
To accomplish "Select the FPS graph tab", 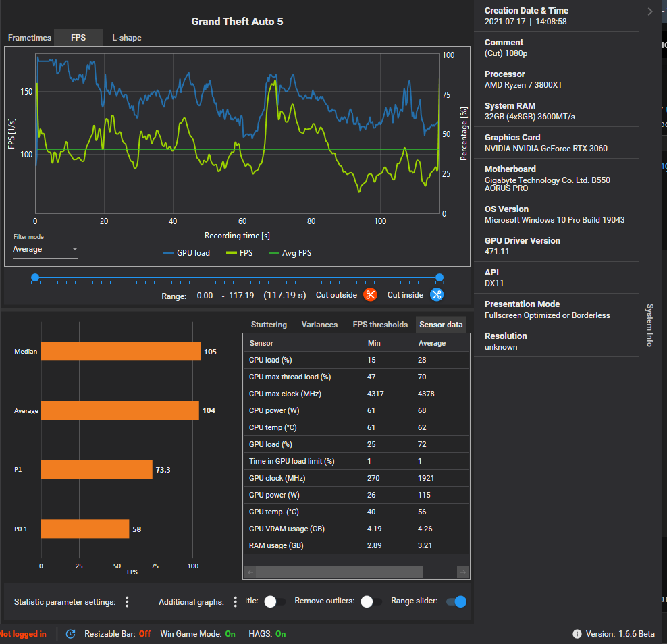I will pos(78,37).
